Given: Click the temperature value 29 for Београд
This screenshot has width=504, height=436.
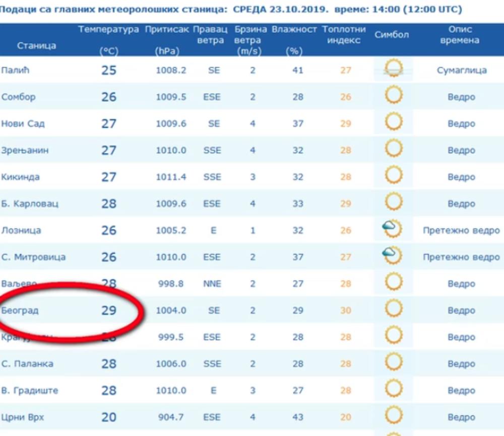Looking at the screenshot, I should point(109,310).
